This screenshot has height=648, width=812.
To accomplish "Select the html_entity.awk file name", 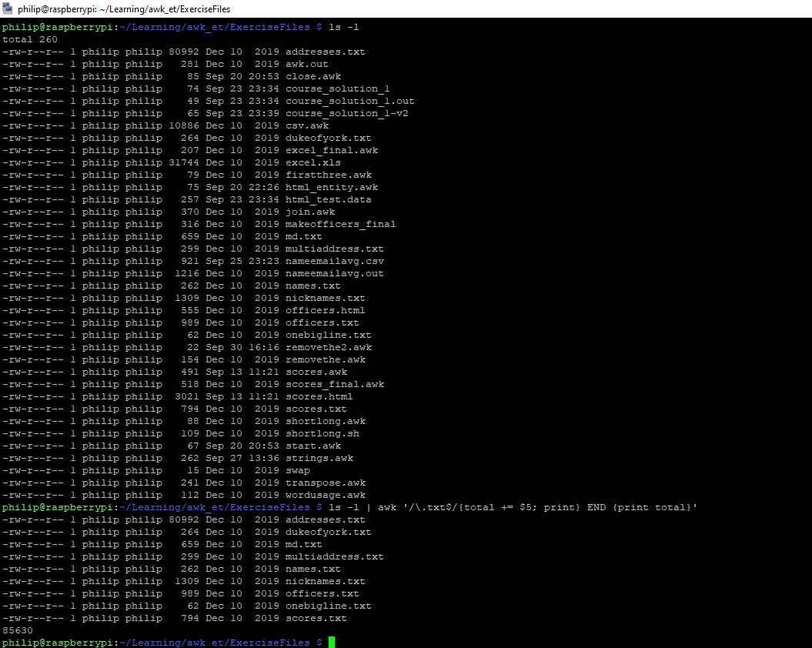I will click(x=332, y=188).
